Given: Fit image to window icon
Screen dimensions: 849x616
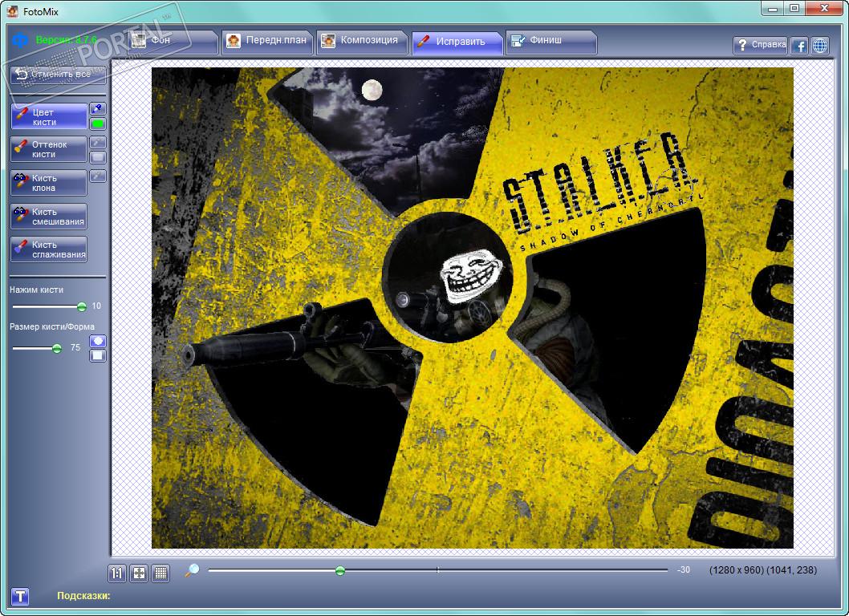Looking at the screenshot, I should [139, 573].
